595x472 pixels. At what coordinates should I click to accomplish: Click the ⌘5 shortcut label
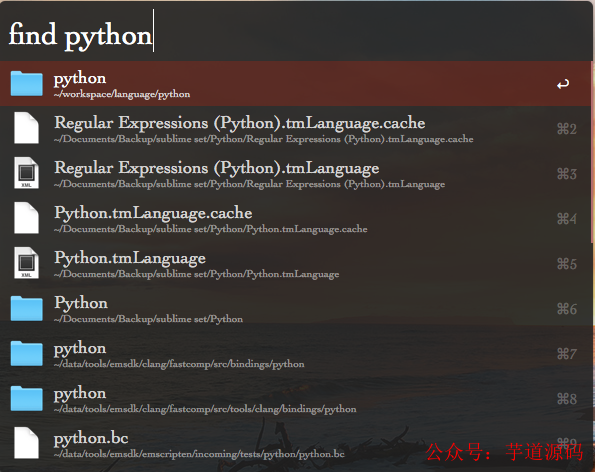[567, 264]
